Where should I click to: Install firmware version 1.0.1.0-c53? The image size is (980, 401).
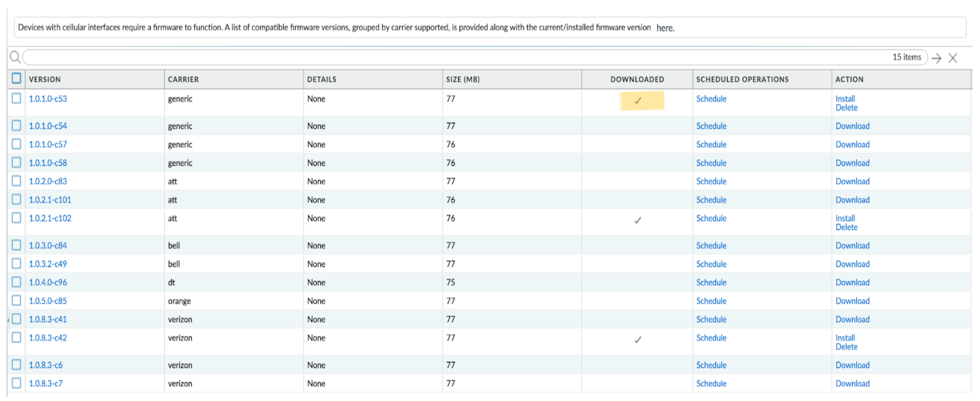click(x=845, y=99)
